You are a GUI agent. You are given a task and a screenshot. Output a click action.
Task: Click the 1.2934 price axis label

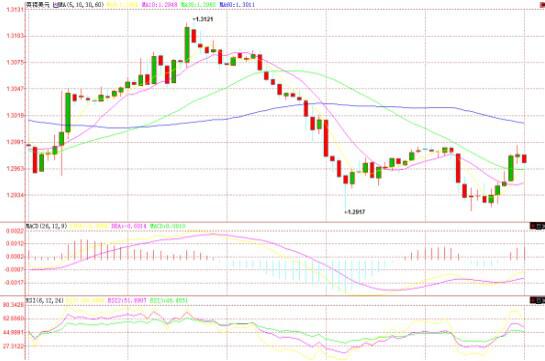click(16, 195)
